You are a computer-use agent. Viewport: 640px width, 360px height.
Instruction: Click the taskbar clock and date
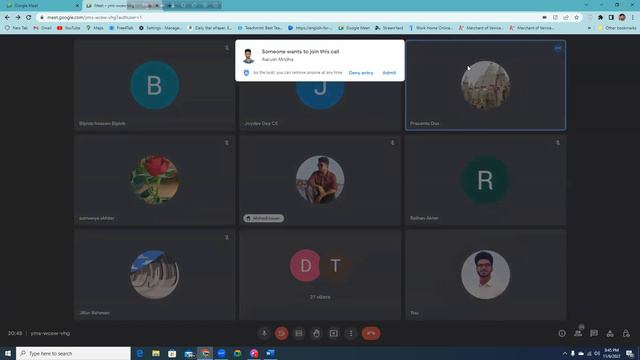(611, 353)
